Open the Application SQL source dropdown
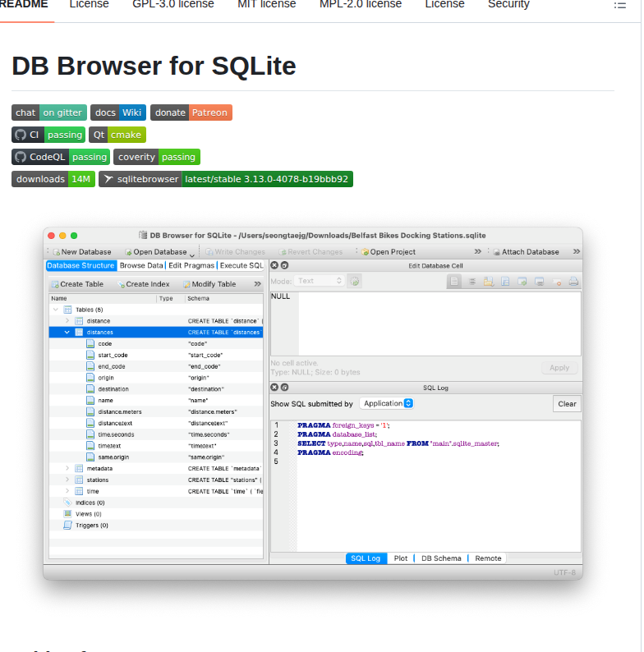This screenshot has width=644, height=652. (x=387, y=403)
